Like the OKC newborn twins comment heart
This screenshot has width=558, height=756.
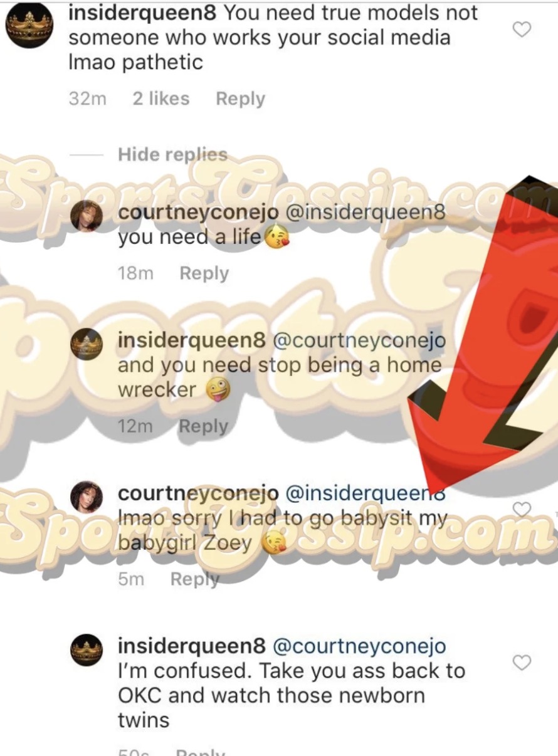point(522,662)
